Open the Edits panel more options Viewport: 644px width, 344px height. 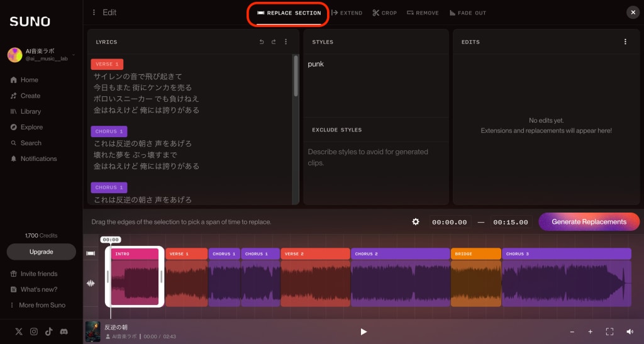click(625, 42)
